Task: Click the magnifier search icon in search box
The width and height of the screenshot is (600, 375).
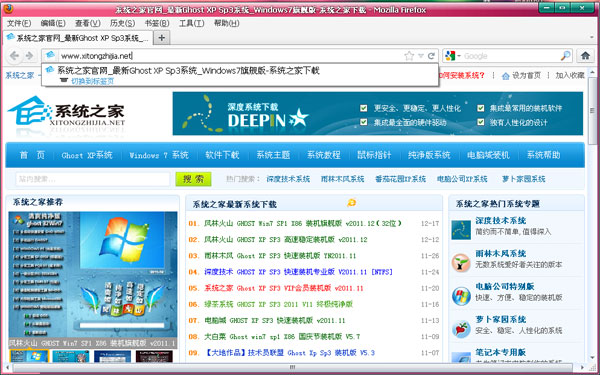Action: pyautogui.click(x=565, y=56)
